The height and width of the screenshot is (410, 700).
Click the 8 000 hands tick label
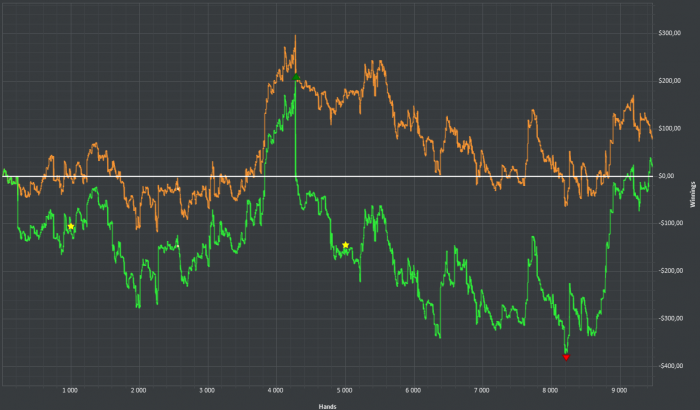tap(550, 390)
